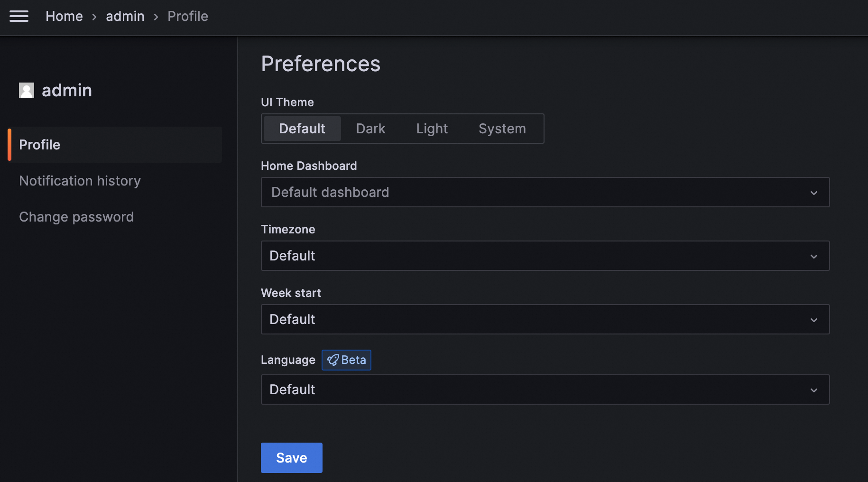The image size is (868, 482).
Task: Click the admin avatar icon
Action: [27, 90]
